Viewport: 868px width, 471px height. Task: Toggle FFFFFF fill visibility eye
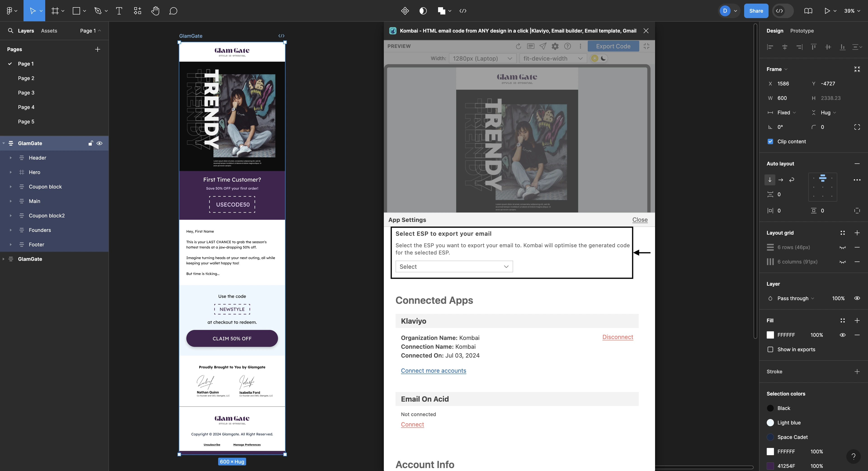tap(842, 335)
